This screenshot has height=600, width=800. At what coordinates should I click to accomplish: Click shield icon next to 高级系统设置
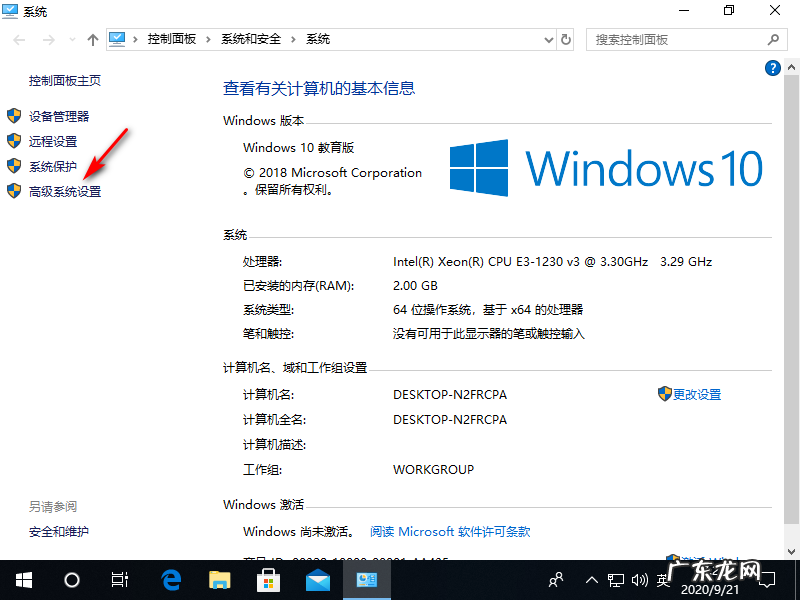pos(14,191)
